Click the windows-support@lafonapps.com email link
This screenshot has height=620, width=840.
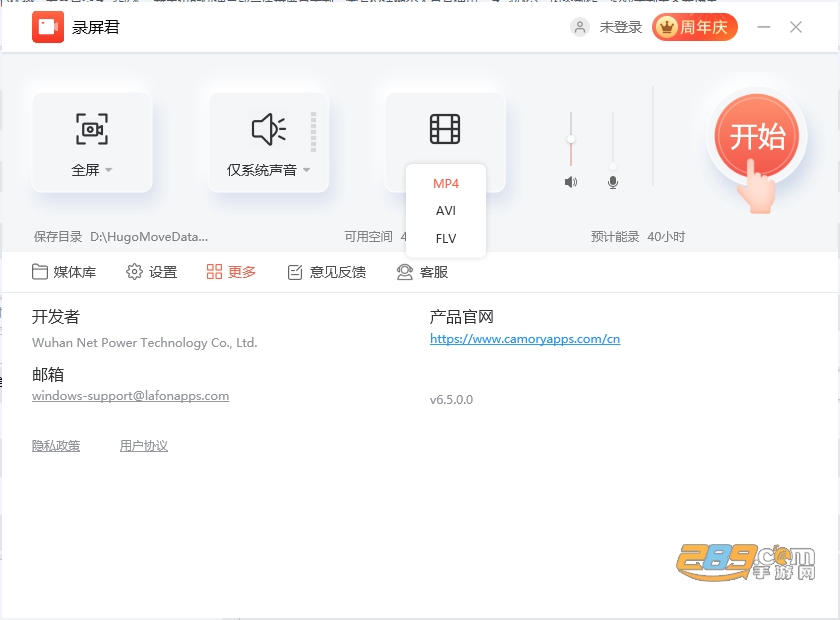(x=130, y=395)
